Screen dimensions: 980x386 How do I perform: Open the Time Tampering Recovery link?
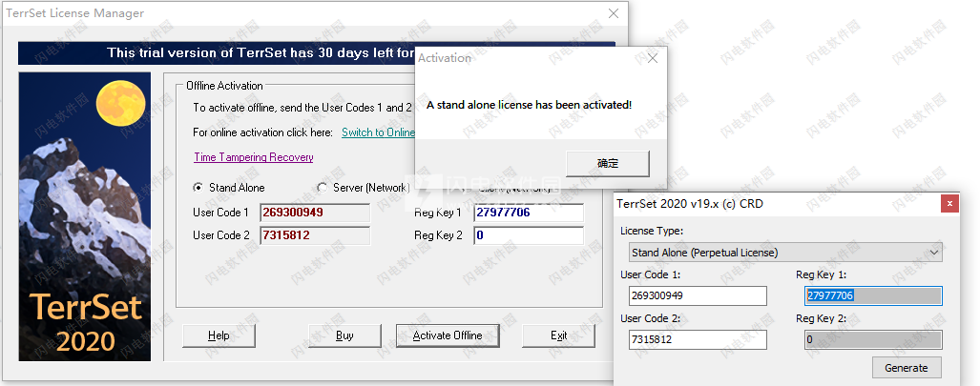pyautogui.click(x=254, y=157)
